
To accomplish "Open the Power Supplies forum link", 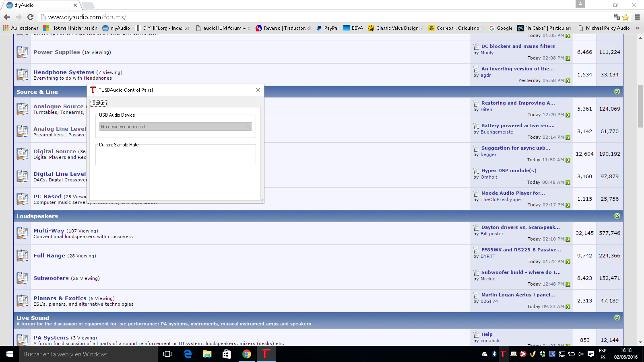I will pyautogui.click(x=57, y=52).
